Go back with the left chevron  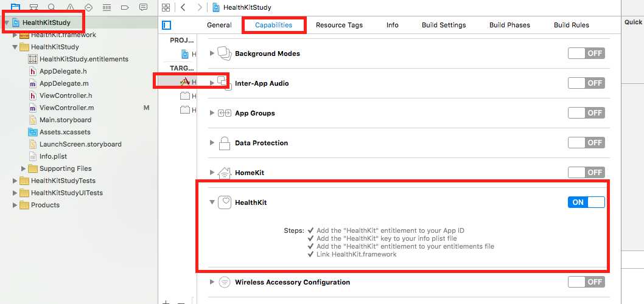click(x=183, y=7)
